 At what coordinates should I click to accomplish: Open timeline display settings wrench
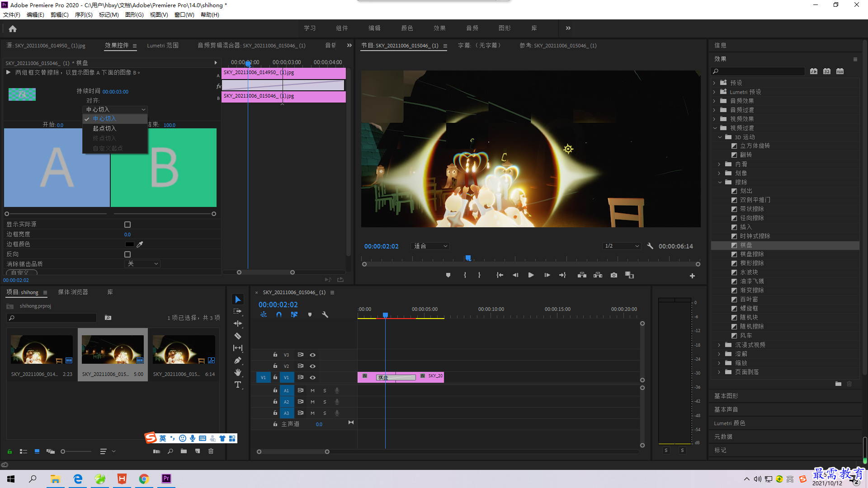point(325,314)
